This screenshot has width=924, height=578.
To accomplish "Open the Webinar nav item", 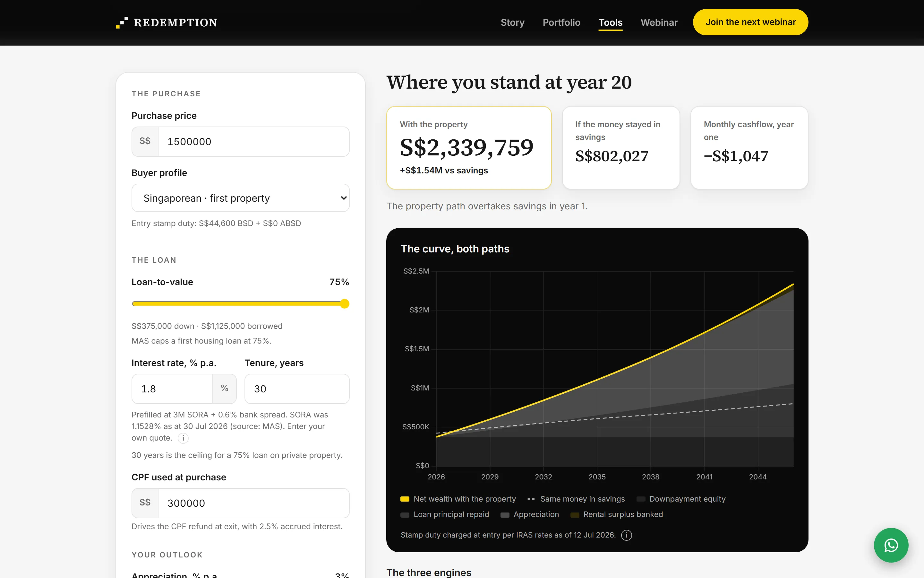I will pos(659,22).
